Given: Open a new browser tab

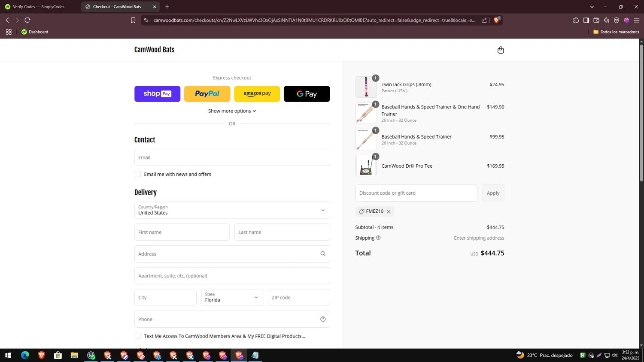Looking at the screenshot, I should [167, 7].
